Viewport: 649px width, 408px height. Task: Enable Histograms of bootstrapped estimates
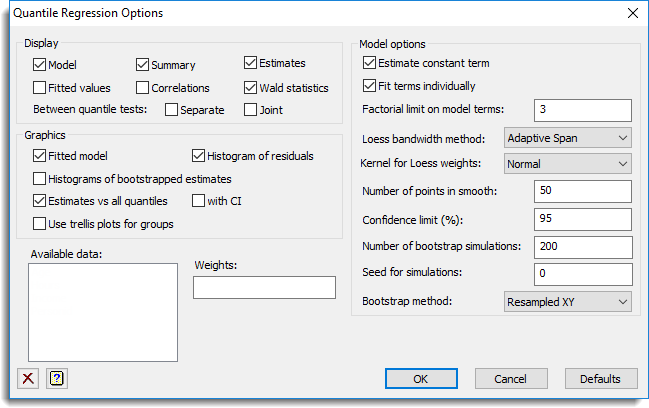coord(40,179)
